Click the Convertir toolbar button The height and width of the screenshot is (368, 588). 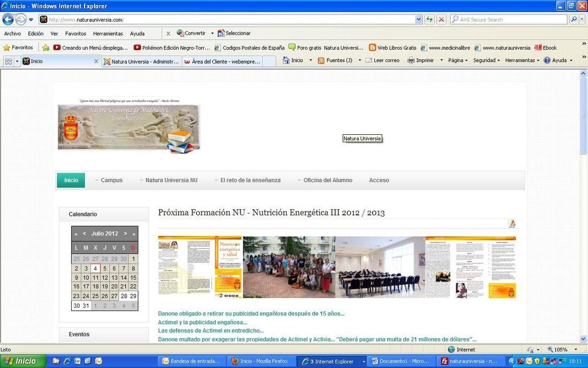click(x=191, y=33)
